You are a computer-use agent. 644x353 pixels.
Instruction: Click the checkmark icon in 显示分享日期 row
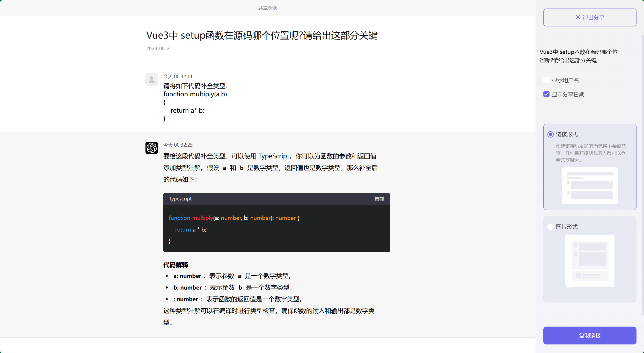point(546,94)
